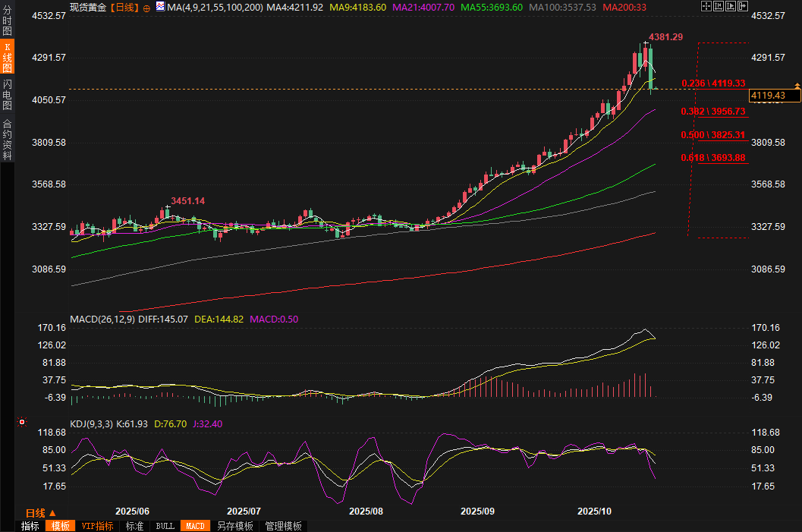Click the 另存模板 save template button
802x532 pixels.
coord(234,526)
